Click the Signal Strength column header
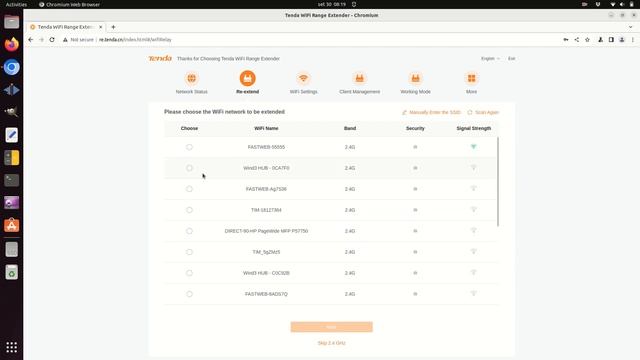 (473, 128)
